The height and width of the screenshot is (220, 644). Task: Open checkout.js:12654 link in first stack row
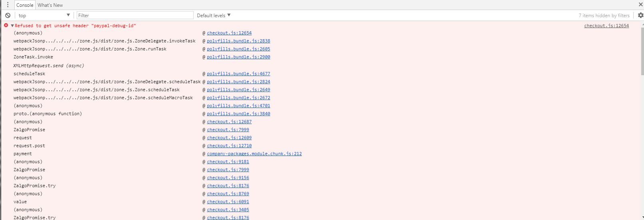pos(229,33)
